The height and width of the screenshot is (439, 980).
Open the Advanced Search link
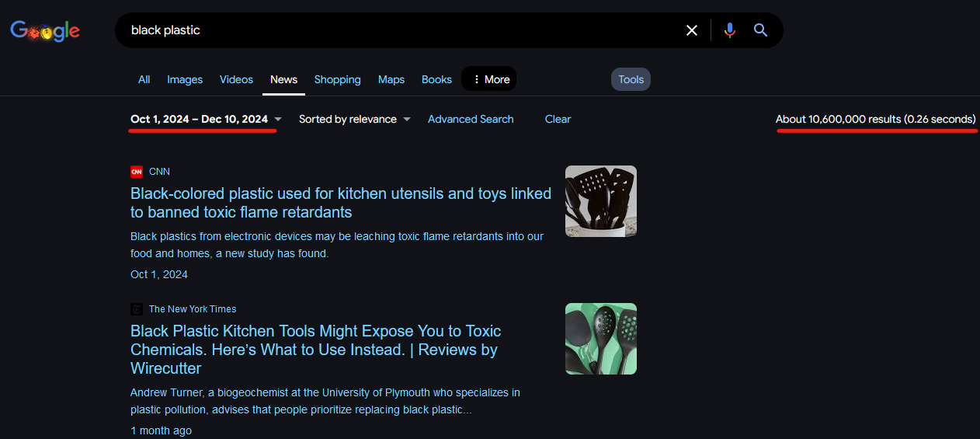tap(471, 119)
